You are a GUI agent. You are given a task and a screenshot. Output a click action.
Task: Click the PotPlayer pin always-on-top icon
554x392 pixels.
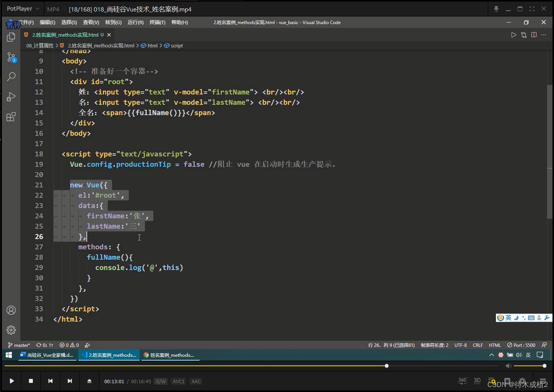click(x=496, y=9)
